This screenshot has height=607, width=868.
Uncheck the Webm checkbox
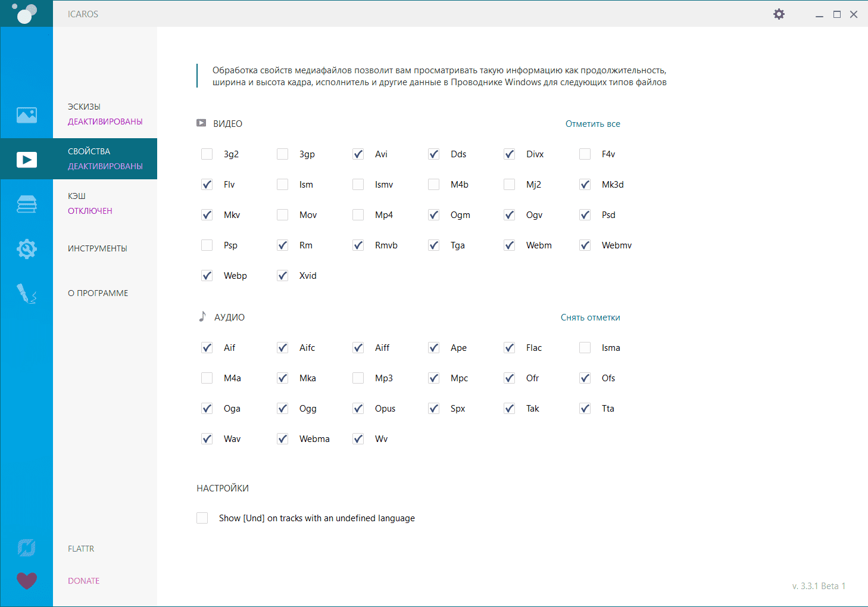pyautogui.click(x=510, y=245)
